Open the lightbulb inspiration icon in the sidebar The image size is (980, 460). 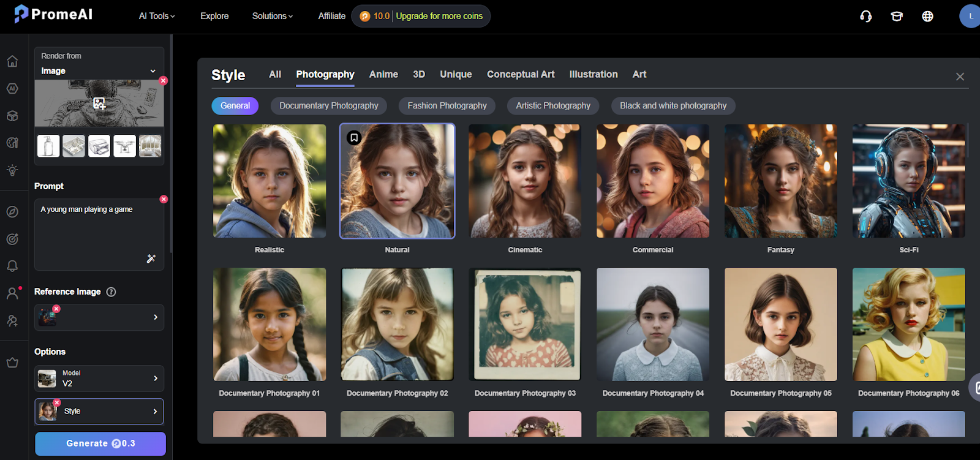[12, 170]
